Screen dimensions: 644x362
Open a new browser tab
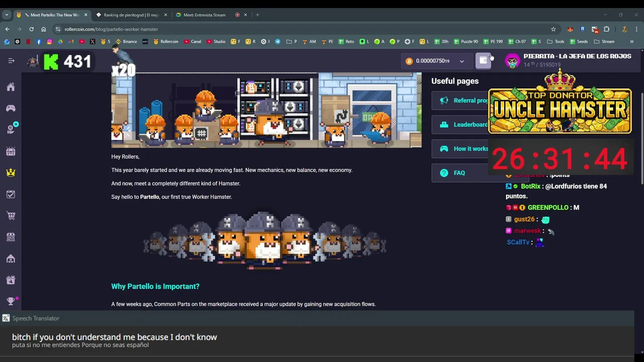[257, 15]
